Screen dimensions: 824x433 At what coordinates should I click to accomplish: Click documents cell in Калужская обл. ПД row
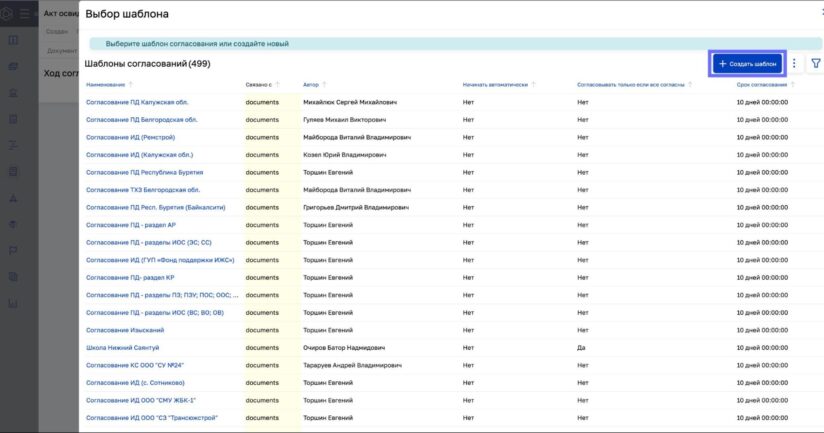coord(262,102)
